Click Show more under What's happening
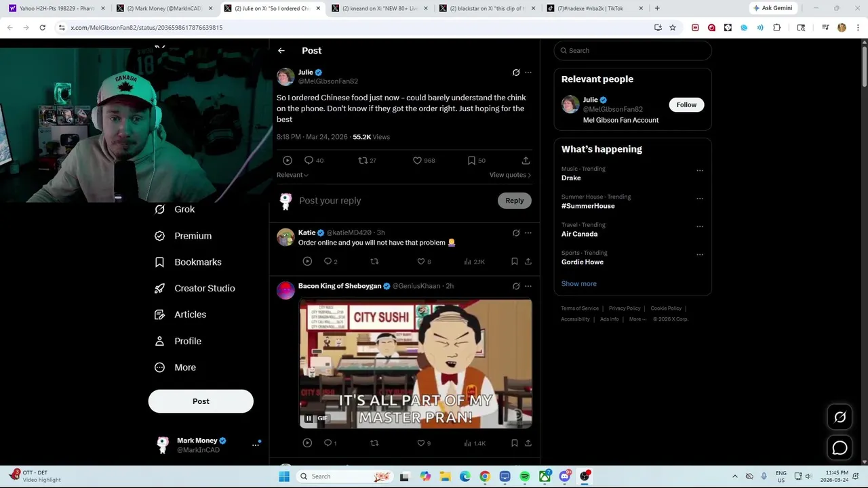 [579, 284]
